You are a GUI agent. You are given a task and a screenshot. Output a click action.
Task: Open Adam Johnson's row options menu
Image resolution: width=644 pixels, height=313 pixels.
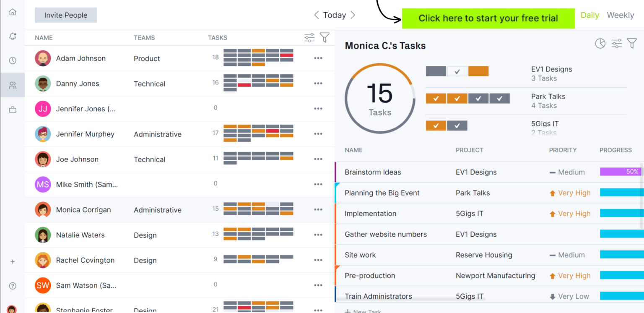[318, 58]
